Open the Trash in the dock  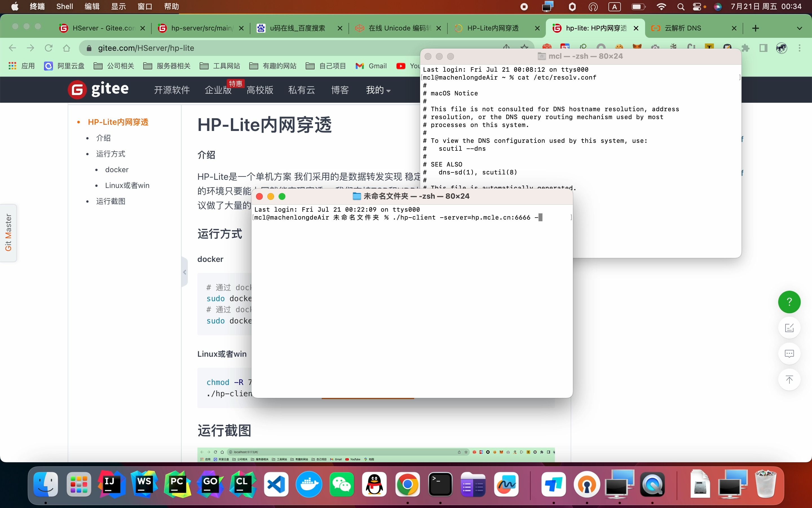(766, 484)
